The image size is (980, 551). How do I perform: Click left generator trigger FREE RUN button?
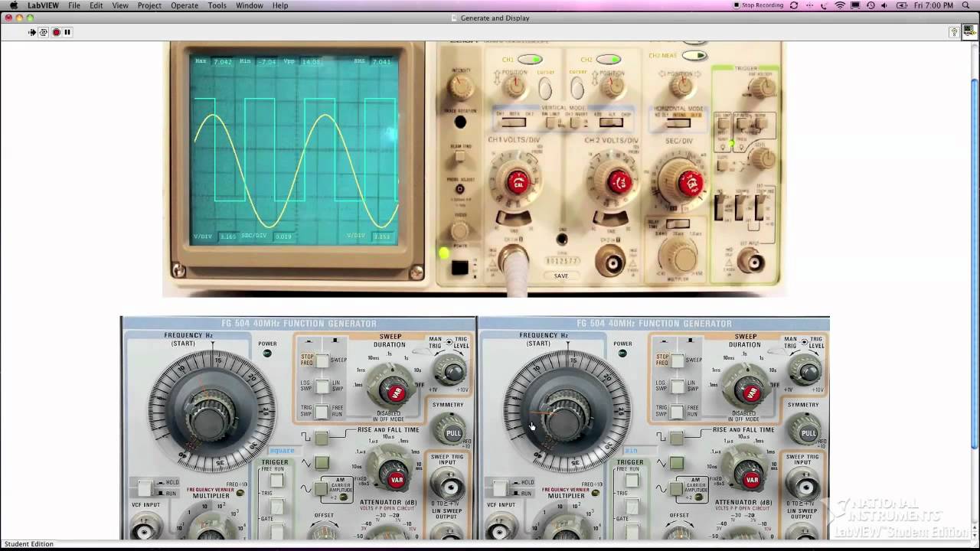point(276,481)
